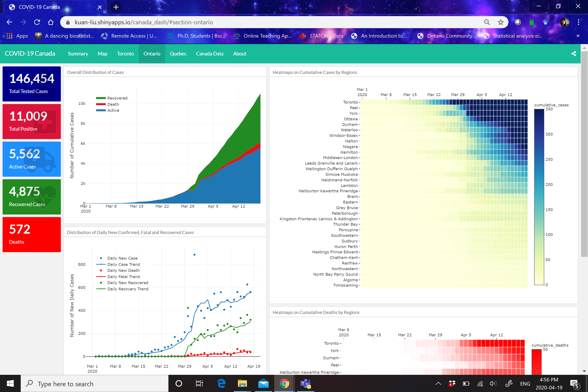
Task: Go to browser home page icon
Action: [51, 22]
